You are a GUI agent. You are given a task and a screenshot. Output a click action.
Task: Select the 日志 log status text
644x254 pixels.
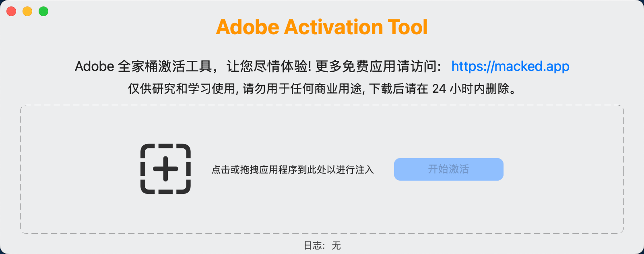[312, 245]
